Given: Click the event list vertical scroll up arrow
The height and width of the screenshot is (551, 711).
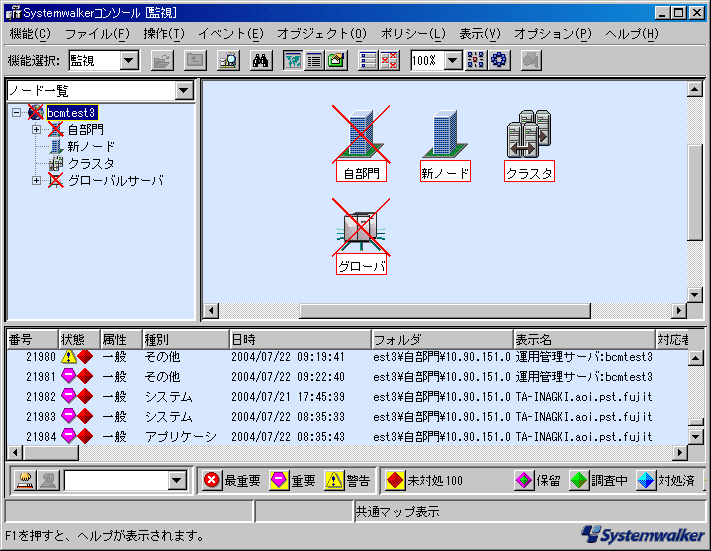Looking at the screenshot, I should [x=695, y=358].
